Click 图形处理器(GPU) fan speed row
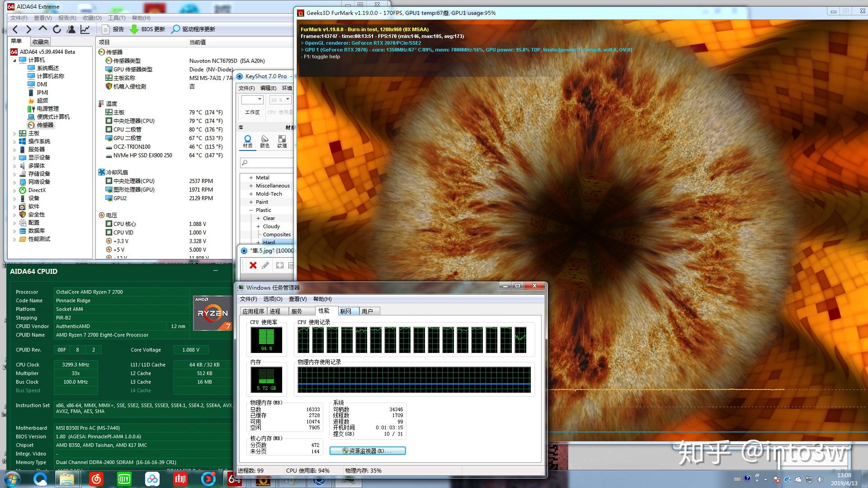This screenshot has height=488, width=868. coord(165,190)
